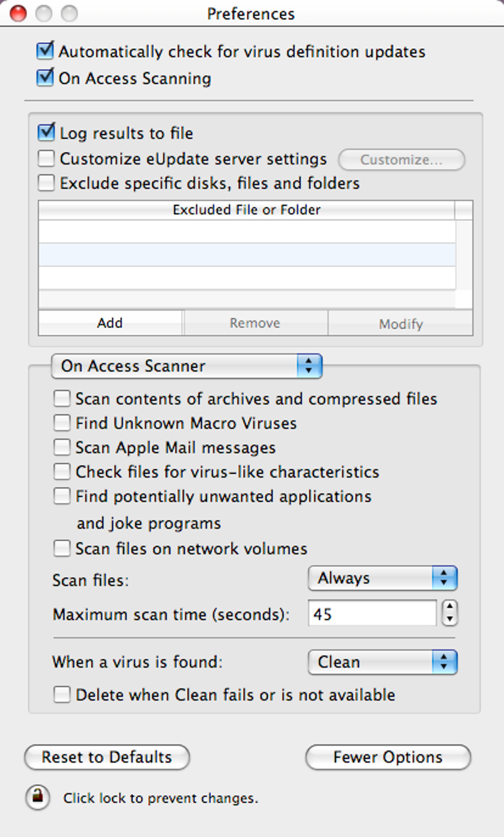
Task: Click the Maximum scan time stepper arrows
Action: point(449,613)
